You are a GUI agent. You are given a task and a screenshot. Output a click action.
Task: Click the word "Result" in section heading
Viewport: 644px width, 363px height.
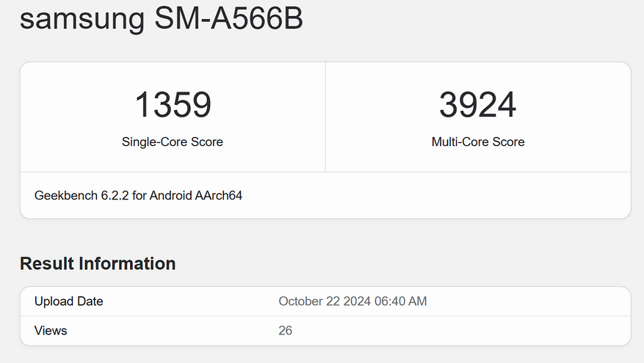(46, 263)
